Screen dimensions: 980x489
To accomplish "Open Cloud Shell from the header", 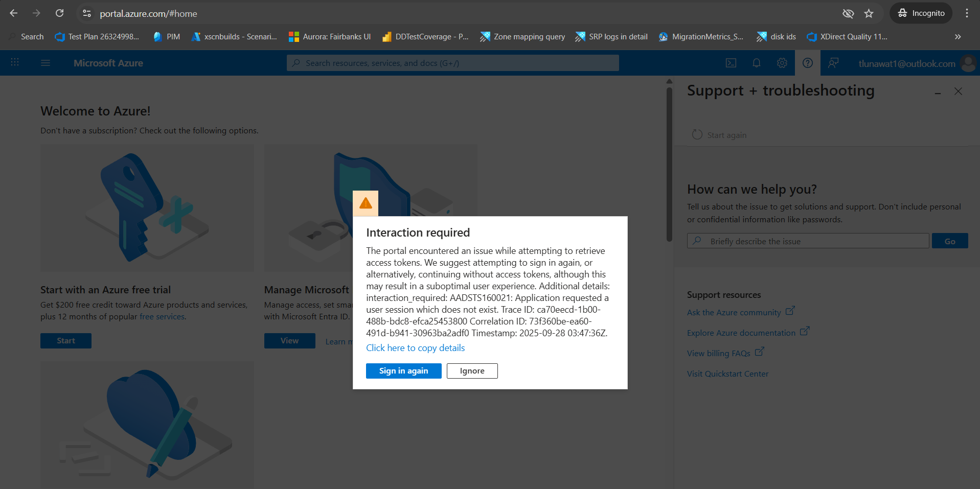I will [731, 63].
